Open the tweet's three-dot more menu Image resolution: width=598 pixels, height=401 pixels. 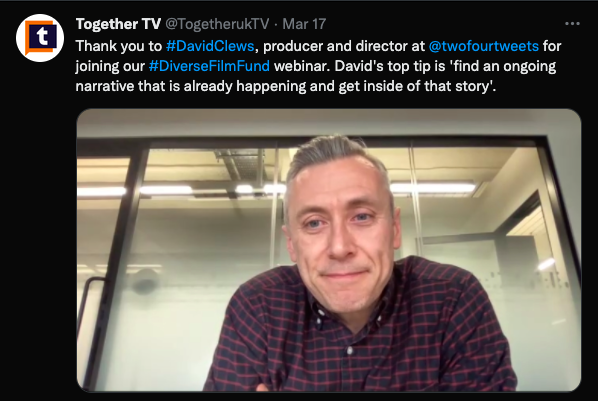click(572, 24)
